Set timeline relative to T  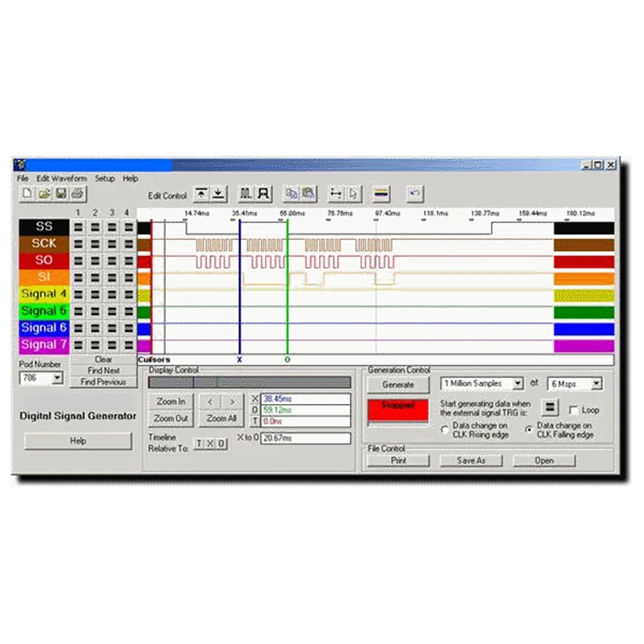pyautogui.click(x=199, y=444)
